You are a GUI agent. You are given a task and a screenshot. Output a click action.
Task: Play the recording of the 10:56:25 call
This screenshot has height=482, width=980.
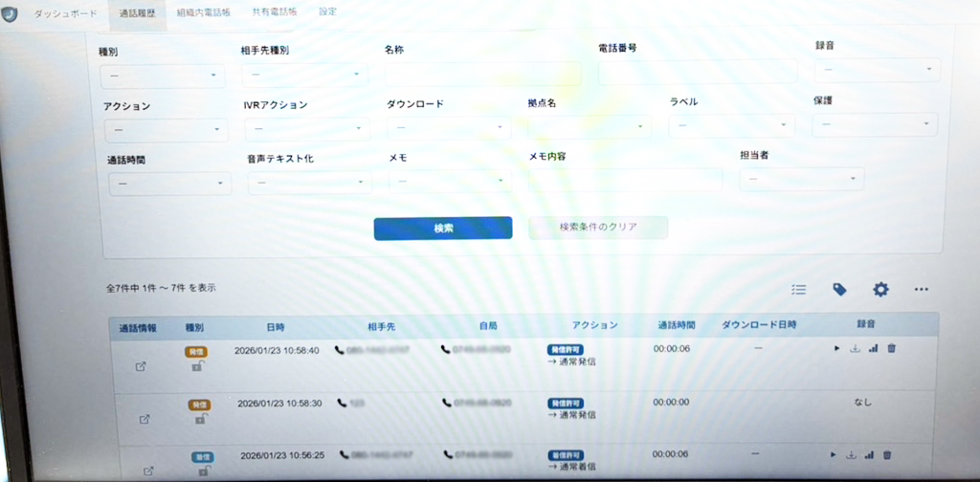click(x=834, y=455)
